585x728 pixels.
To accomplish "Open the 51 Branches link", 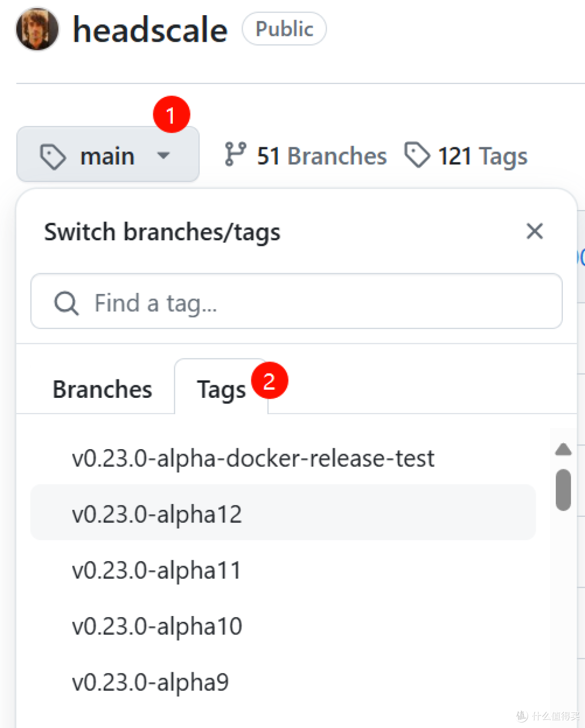I will 321,155.
